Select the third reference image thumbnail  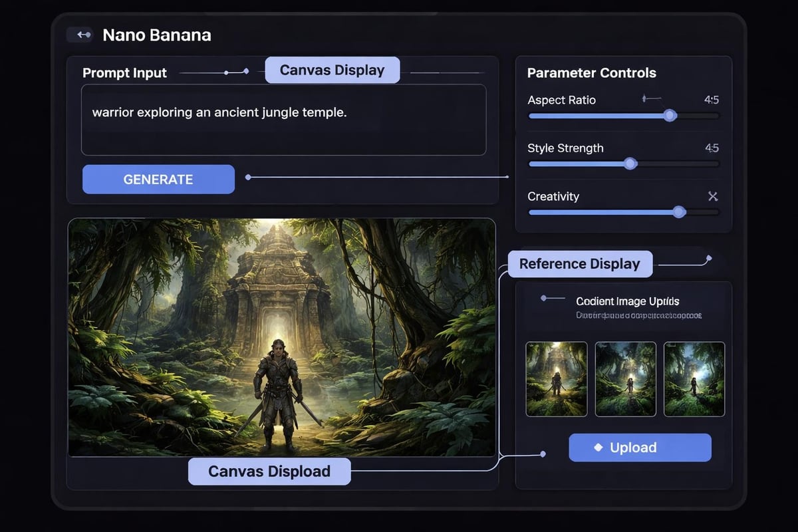tap(694, 380)
